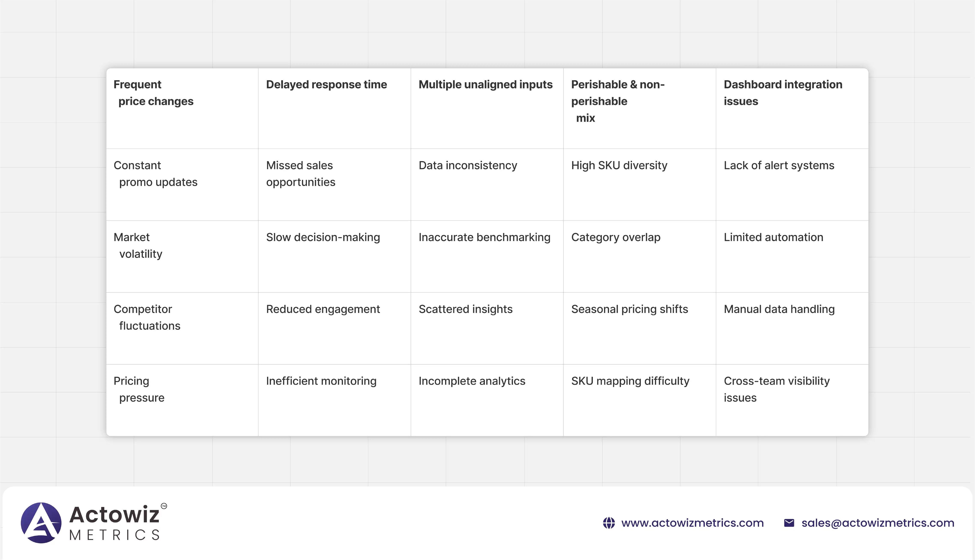Open www.actowizmetrics.com website link
This screenshot has width=975, height=560.
692,523
